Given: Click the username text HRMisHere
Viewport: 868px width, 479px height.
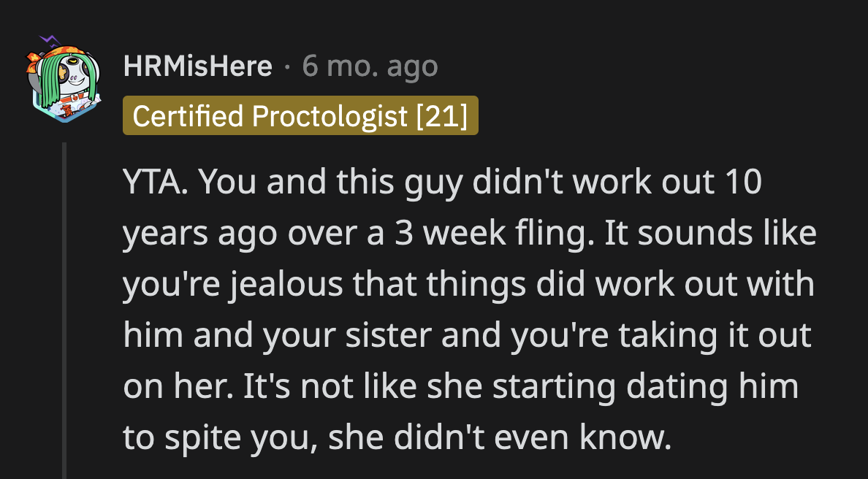Looking at the screenshot, I should tap(198, 66).
